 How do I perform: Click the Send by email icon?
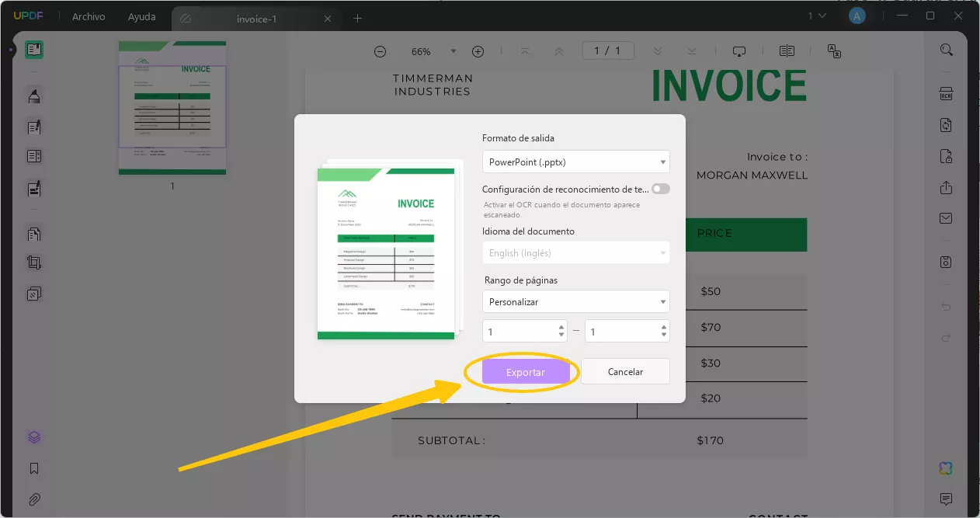click(x=946, y=218)
